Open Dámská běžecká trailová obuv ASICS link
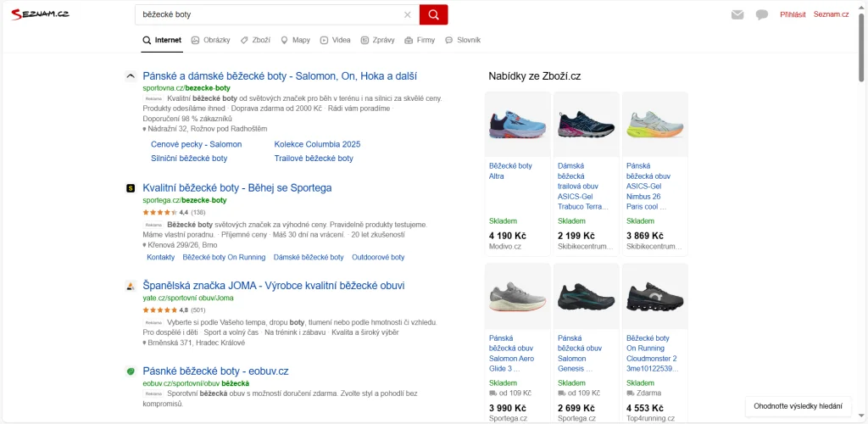This screenshot has width=868, height=424. coord(583,186)
